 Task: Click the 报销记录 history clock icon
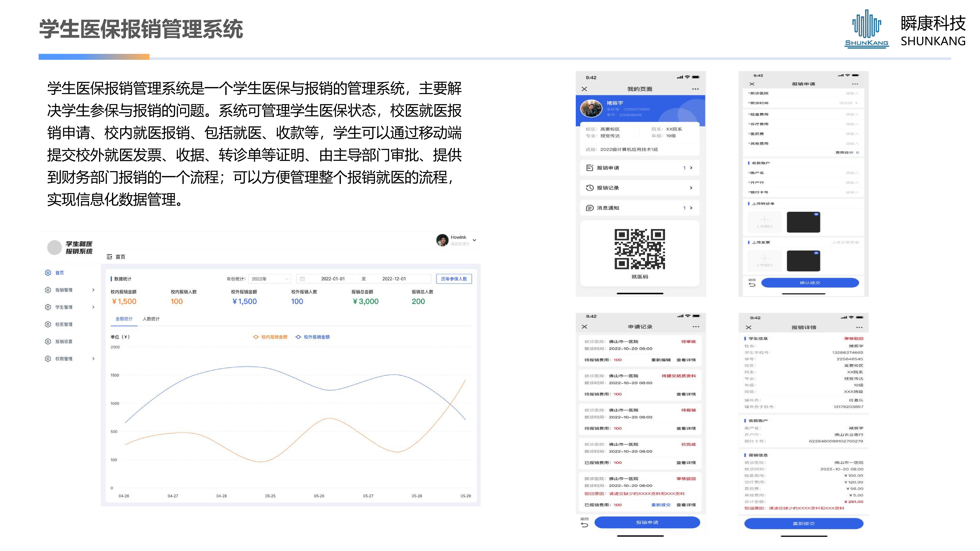[x=590, y=188]
